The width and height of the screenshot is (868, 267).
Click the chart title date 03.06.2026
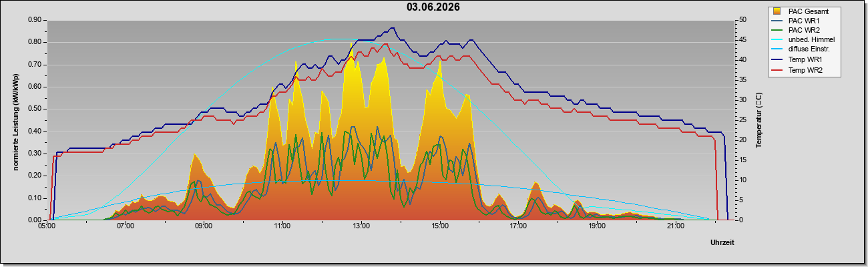tap(433, 7)
